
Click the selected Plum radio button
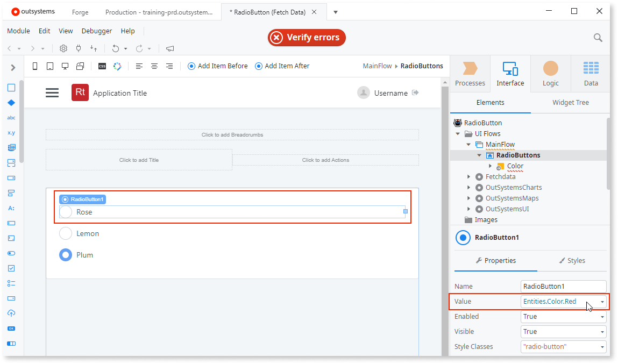point(65,254)
